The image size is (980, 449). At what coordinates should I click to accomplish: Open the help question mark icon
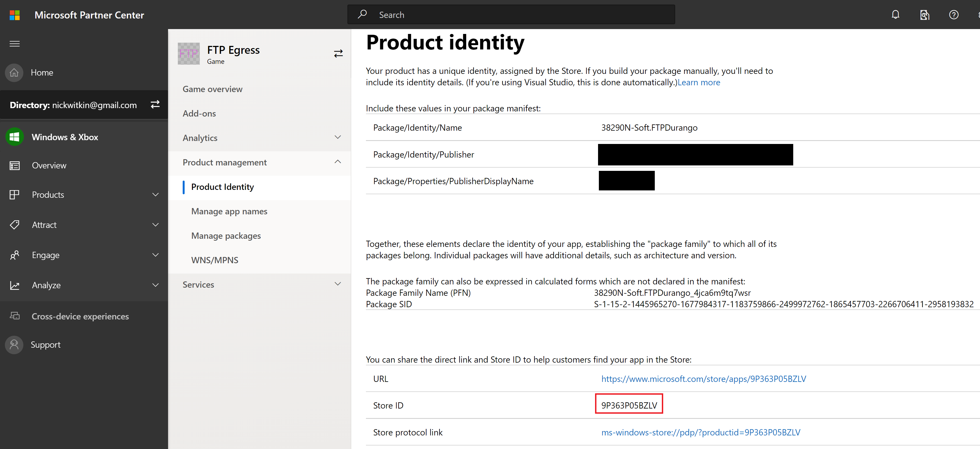(x=953, y=15)
